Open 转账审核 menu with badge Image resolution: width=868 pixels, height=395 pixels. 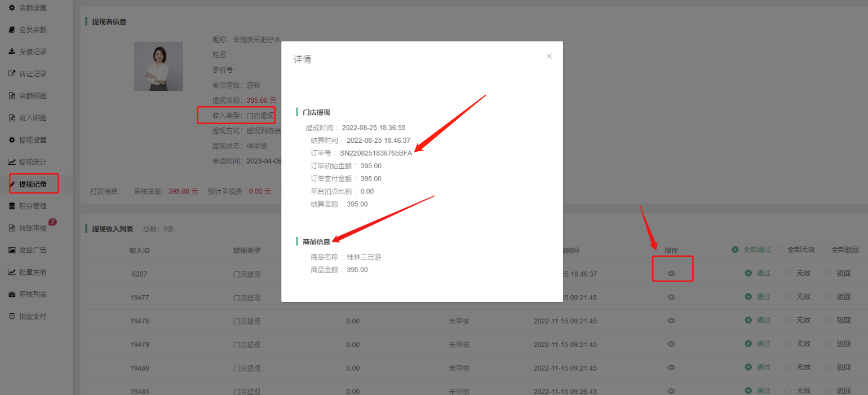(33, 228)
